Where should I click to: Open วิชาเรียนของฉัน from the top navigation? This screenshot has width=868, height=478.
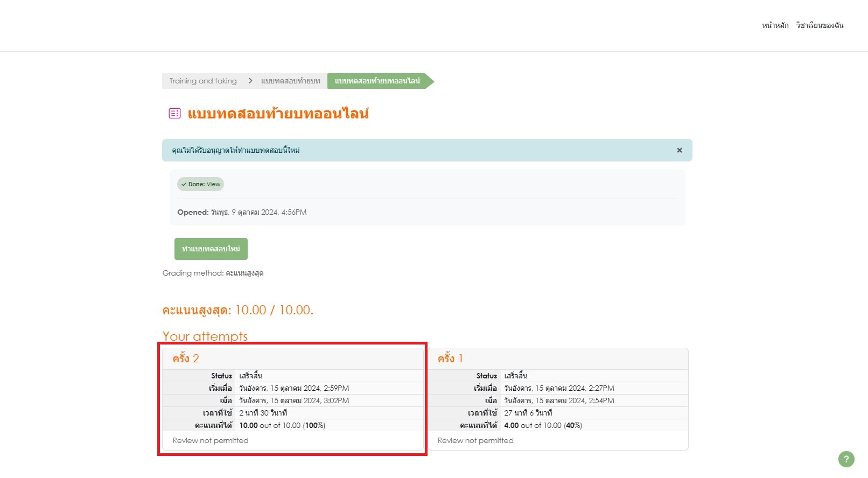[820, 25]
